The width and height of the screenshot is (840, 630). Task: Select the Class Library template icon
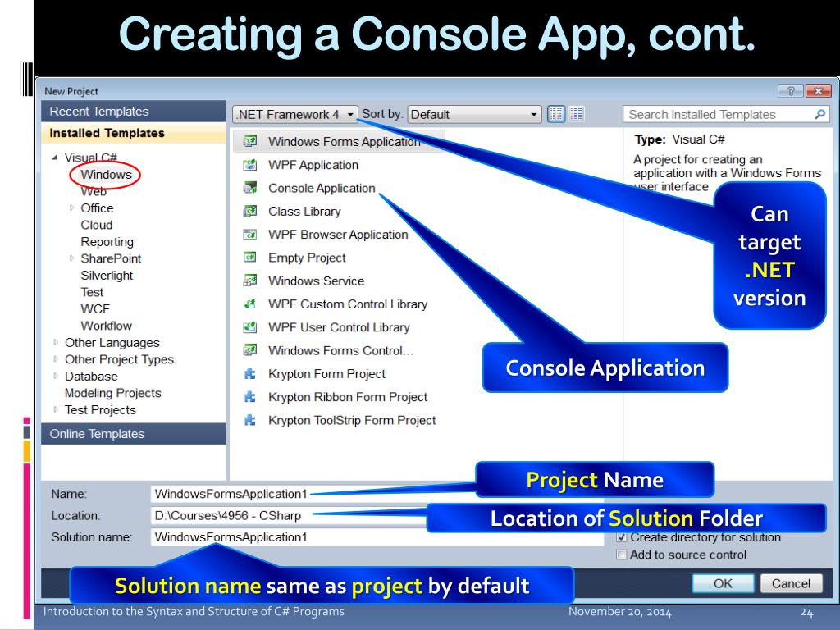pyautogui.click(x=249, y=211)
